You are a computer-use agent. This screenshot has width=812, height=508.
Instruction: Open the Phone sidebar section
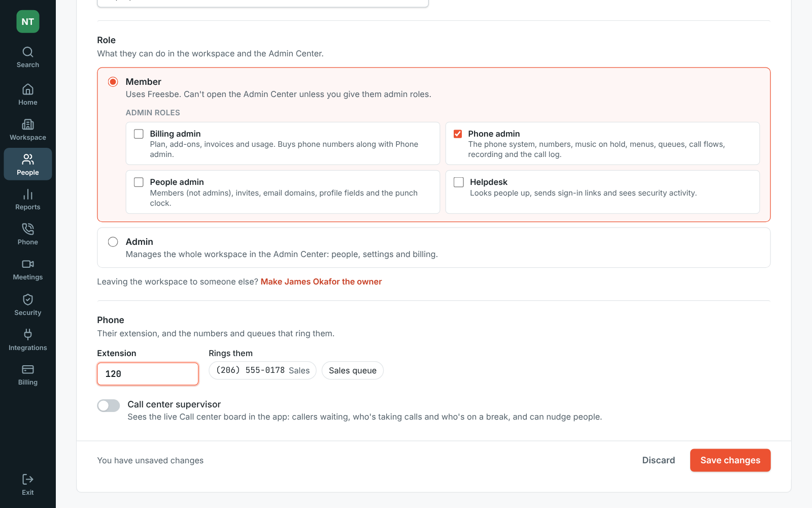pos(28,235)
